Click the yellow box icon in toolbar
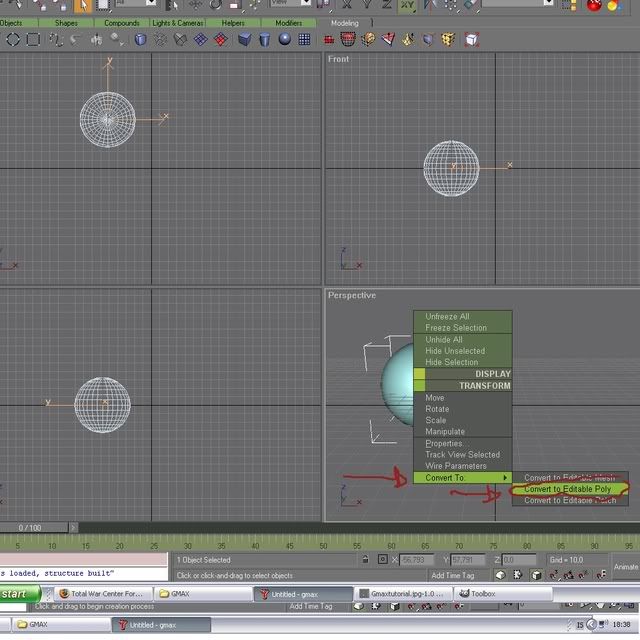Image resolution: width=640 pixels, height=640 pixels. click(x=448, y=39)
